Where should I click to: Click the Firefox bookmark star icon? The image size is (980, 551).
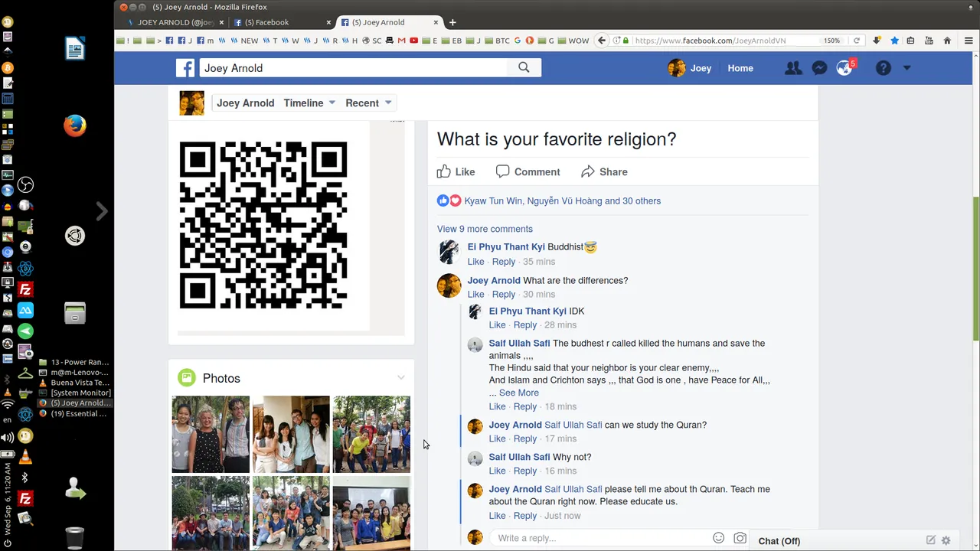[x=893, y=41]
